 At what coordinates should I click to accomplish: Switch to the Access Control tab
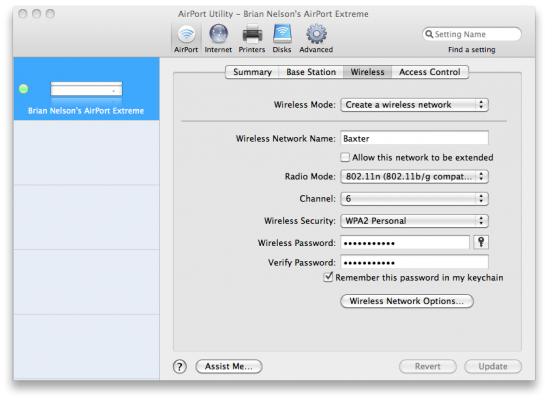pyautogui.click(x=430, y=72)
